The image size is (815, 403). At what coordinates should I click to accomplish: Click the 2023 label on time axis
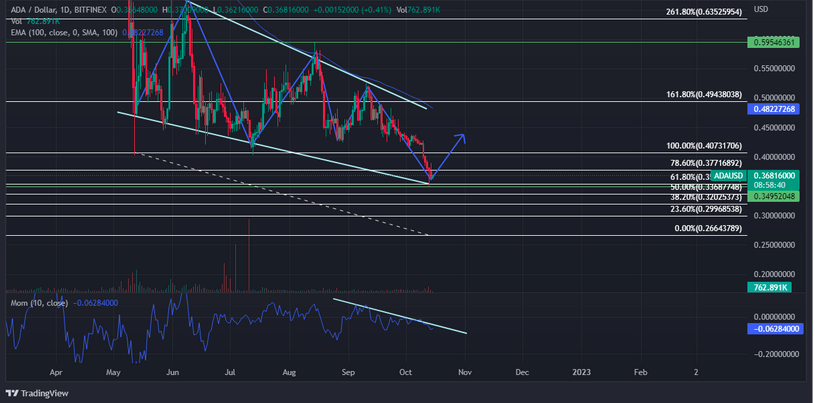[x=581, y=370]
